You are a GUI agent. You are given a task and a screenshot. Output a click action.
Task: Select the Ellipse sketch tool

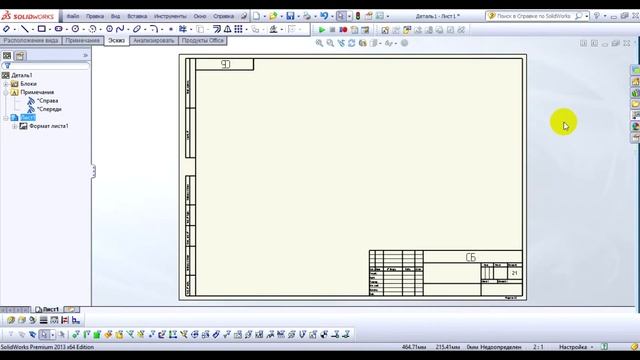click(x=137, y=29)
